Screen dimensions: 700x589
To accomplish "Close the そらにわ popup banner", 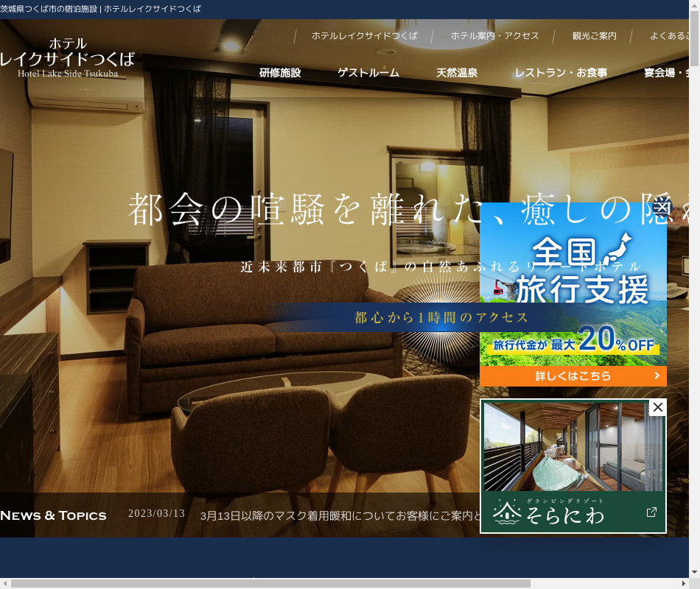I will (x=658, y=407).
